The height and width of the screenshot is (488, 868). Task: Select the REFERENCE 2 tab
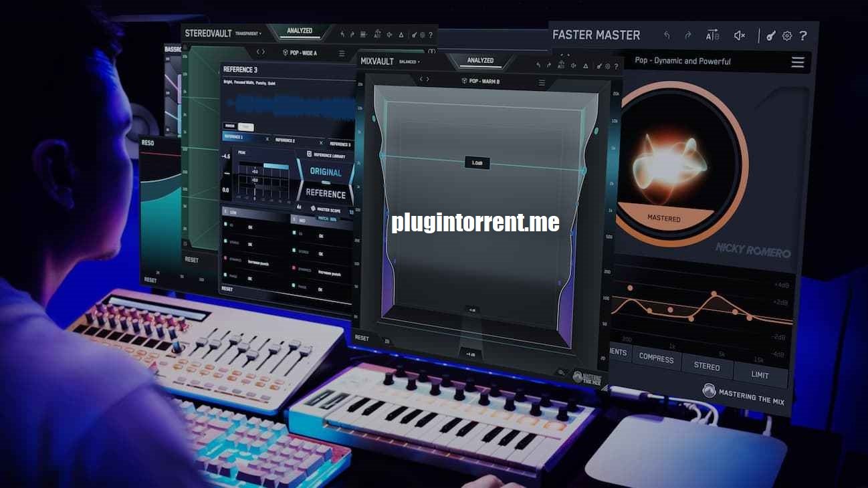pyautogui.click(x=285, y=140)
